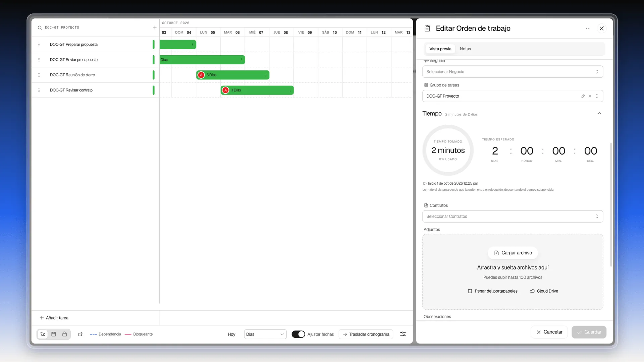
Task: Toggle the Ajustar fechas switch
Action: [298, 334]
